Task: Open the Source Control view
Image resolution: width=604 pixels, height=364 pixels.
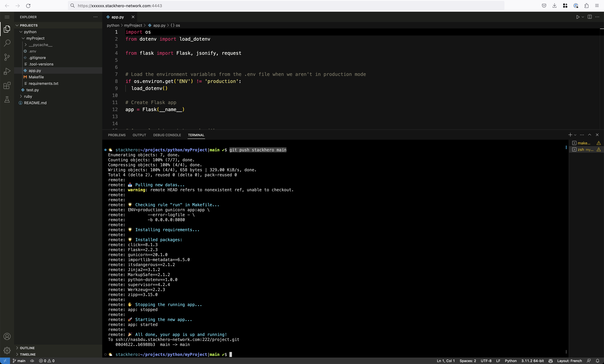Action: coord(7,57)
